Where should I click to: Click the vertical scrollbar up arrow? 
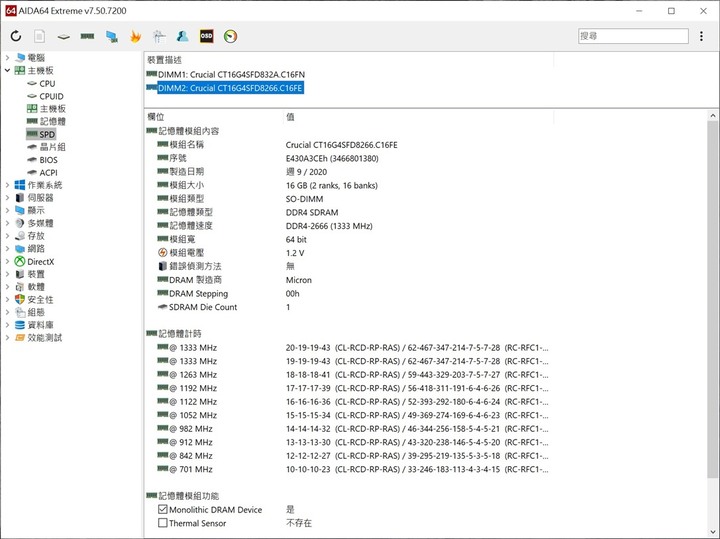(713, 116)
